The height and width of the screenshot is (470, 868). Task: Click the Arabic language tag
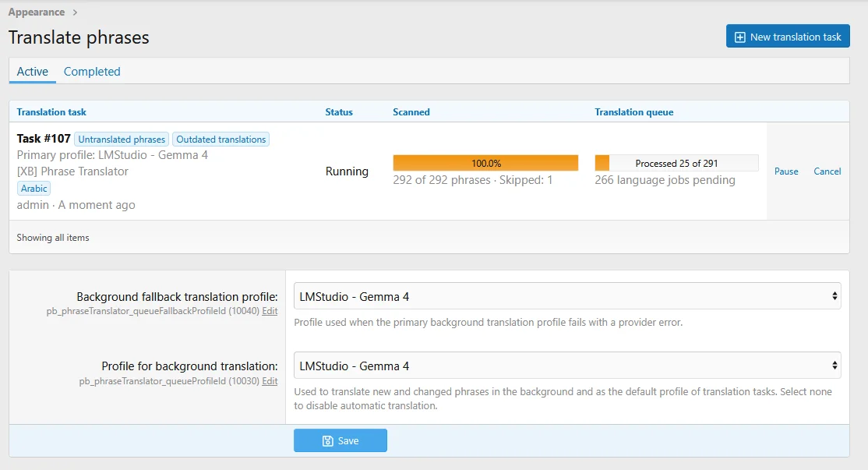(x=34, y=188)
